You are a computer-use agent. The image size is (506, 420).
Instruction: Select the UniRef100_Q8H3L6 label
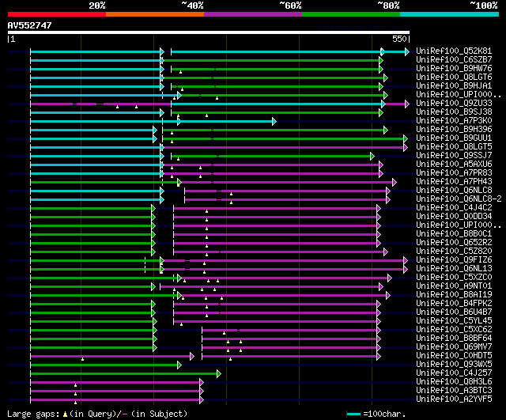454,382
